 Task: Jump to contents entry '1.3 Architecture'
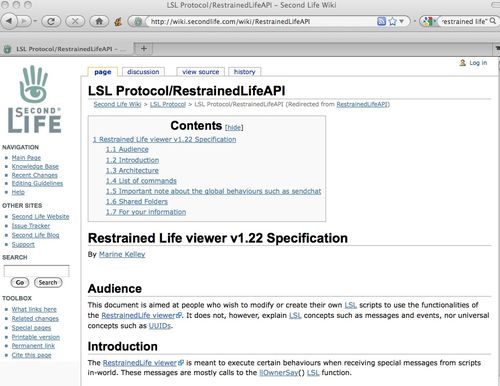coord(132,170)
